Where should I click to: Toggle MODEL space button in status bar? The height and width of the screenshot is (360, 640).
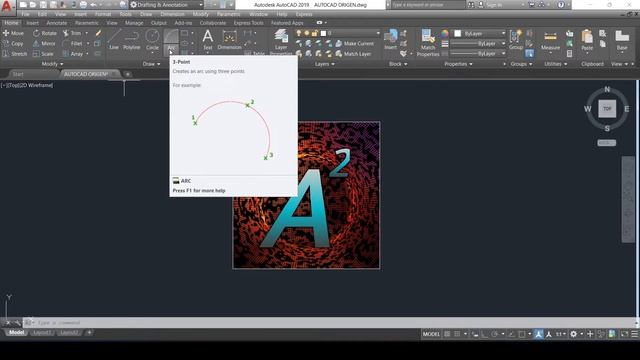[431, 334]
